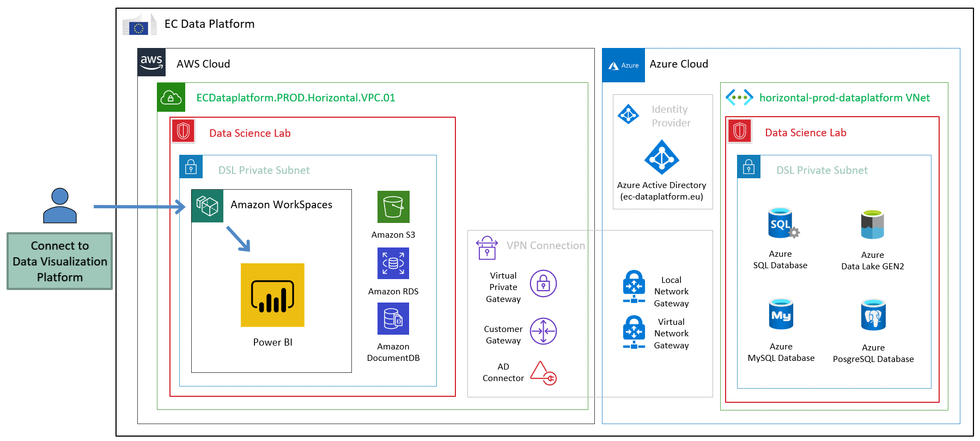Screen dimensions: 980x441
Task: Select the Customer Gateway text label
Action: (x=503, y=335)
